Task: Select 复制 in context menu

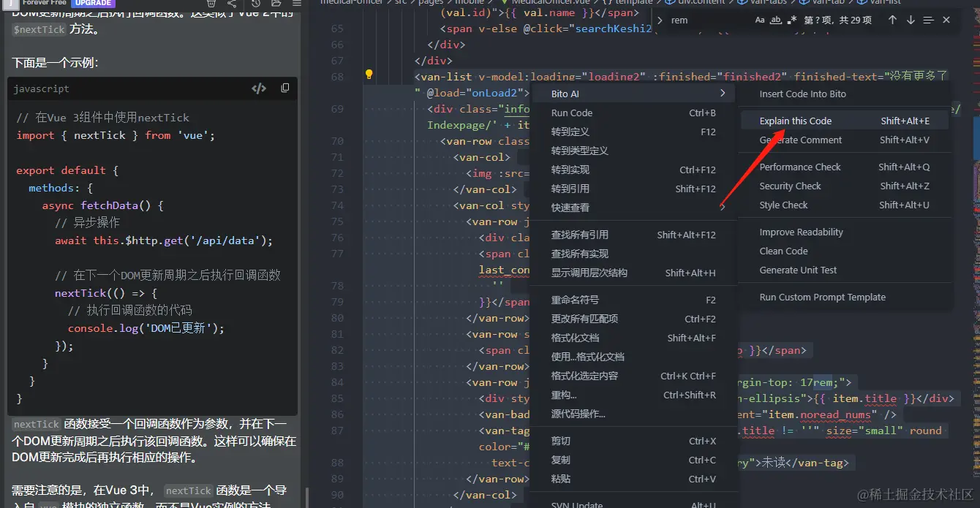Action: point(633,460)
